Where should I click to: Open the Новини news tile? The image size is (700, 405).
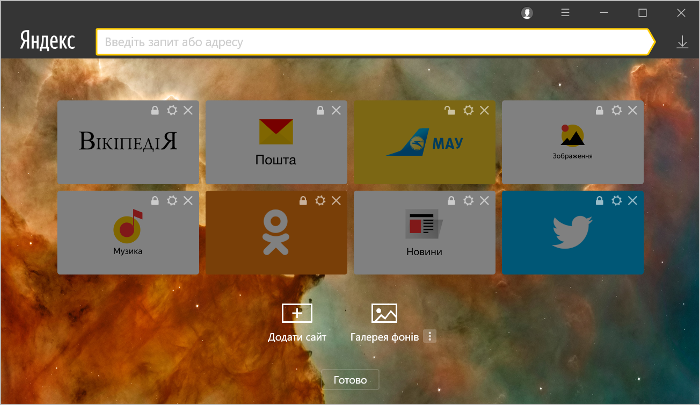click(x=425, y=234)
